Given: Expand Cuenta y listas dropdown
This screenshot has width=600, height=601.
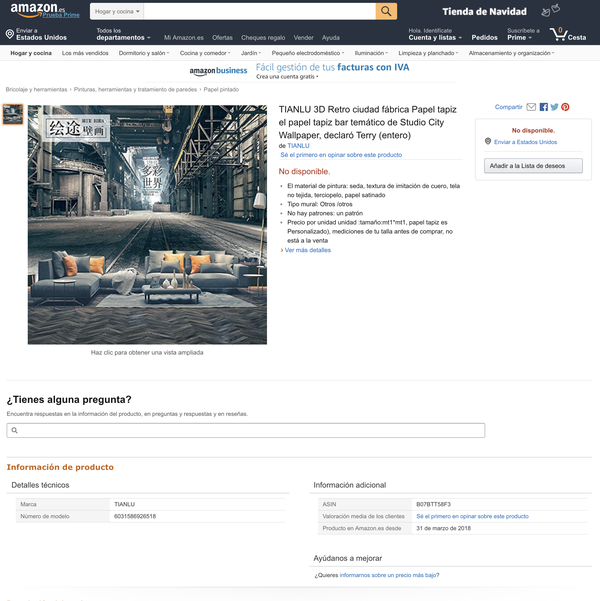Looking at the screenshot, I should pos(435,34).
